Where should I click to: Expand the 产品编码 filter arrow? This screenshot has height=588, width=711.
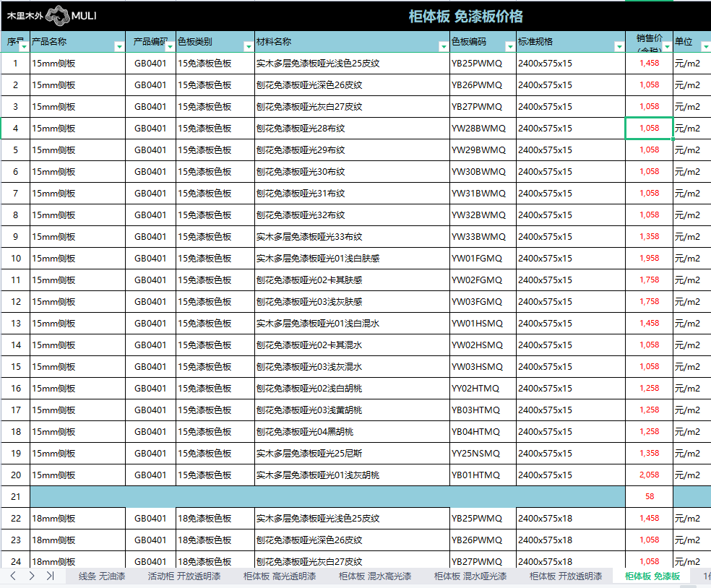click(170, 46)
